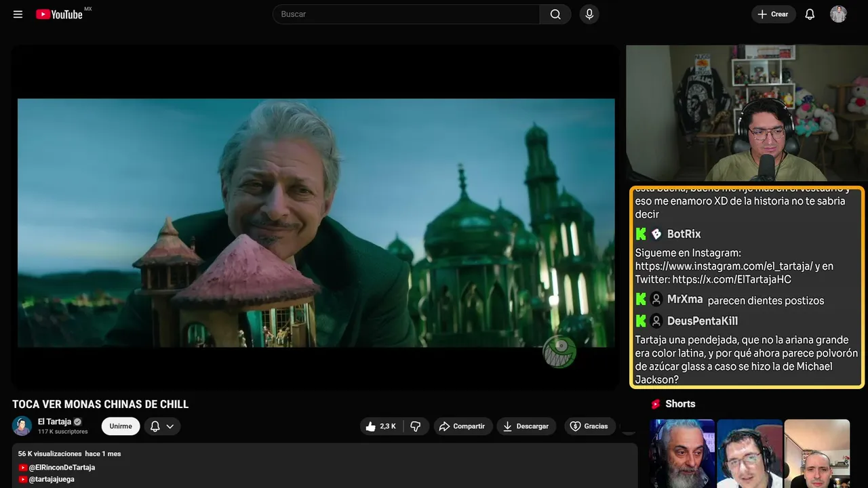
Task: Click the x.com/ElTartajaHC link text in chat
Action: tap(732, 279)
